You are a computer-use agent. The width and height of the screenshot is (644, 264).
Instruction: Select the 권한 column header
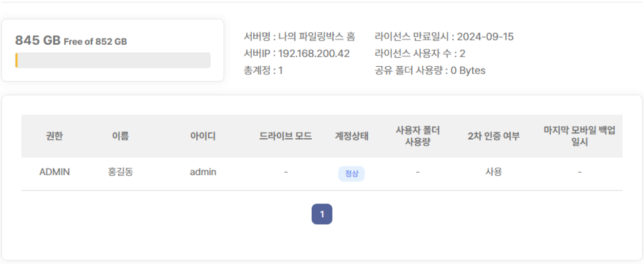point(54,136)
